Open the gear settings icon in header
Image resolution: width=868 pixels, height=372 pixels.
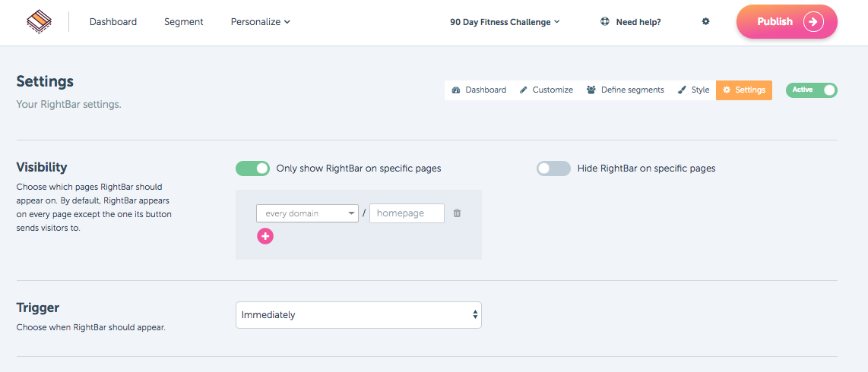pos(705,21)
